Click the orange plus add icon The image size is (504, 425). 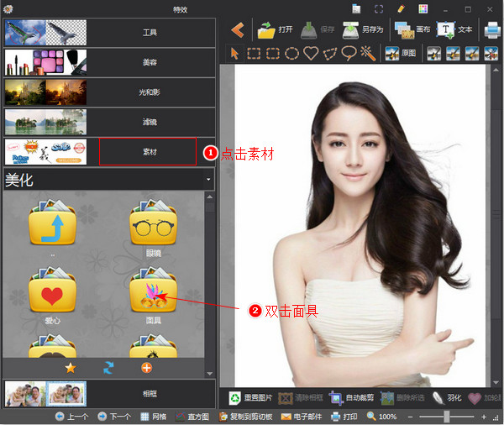(x=146, y=368)
